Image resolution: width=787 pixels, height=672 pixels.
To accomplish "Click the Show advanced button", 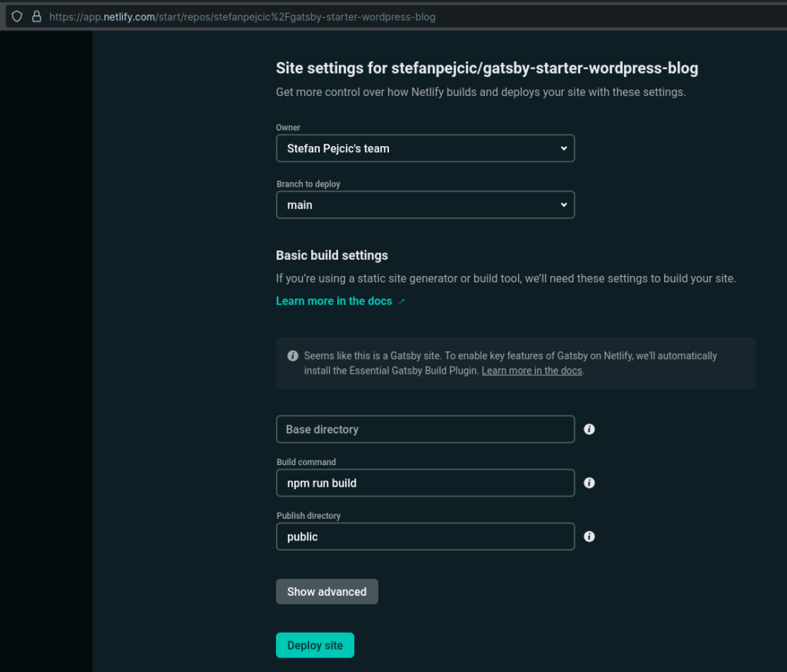I will pos(327,591).
